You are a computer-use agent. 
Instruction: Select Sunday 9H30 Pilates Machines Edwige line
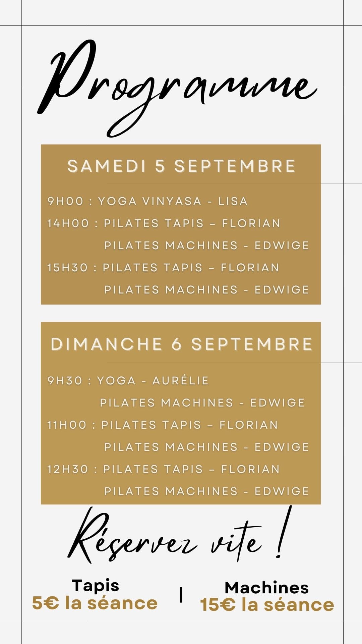(x=202, y=403)
